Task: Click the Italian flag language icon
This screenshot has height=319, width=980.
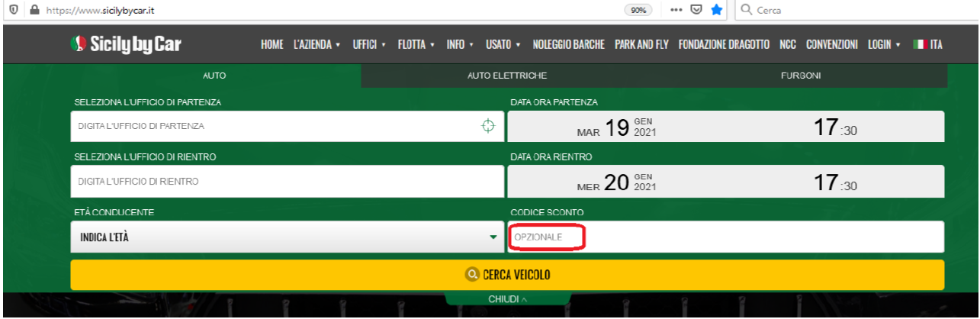Action: 918,44
